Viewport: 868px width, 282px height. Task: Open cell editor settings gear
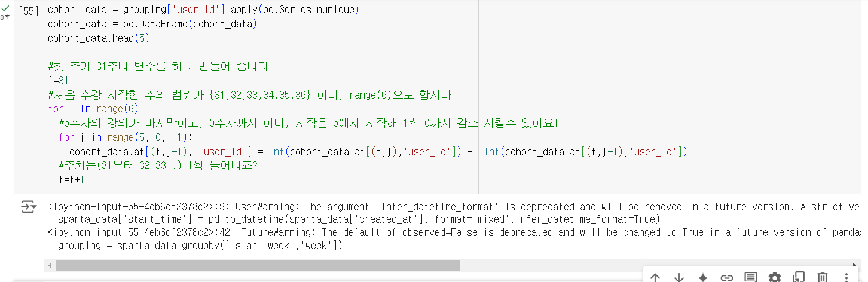coord(774,277)
